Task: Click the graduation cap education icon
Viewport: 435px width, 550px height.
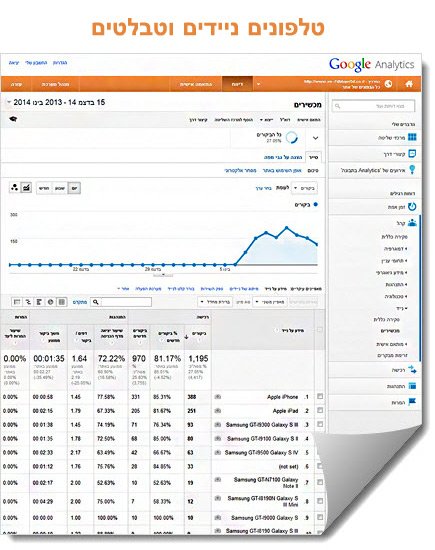Action: (13, 119)
